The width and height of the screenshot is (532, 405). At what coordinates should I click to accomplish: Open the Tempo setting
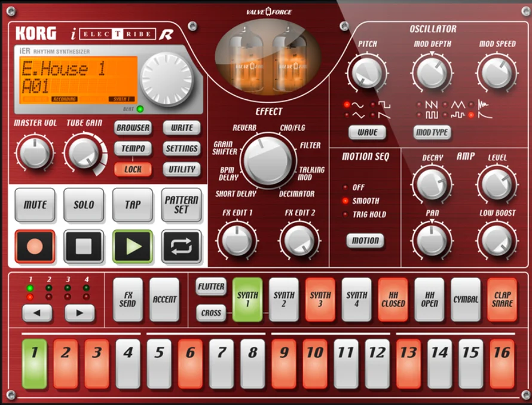coord(133,149)
